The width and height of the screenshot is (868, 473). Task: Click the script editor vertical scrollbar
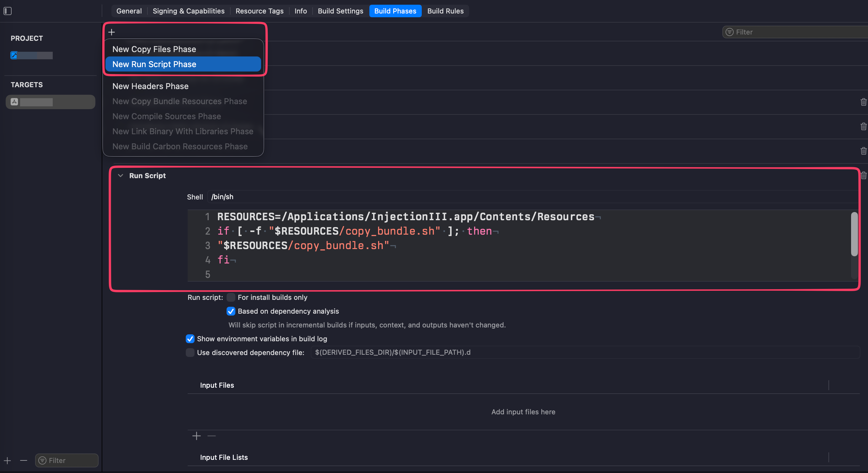(x=854, y=234)
